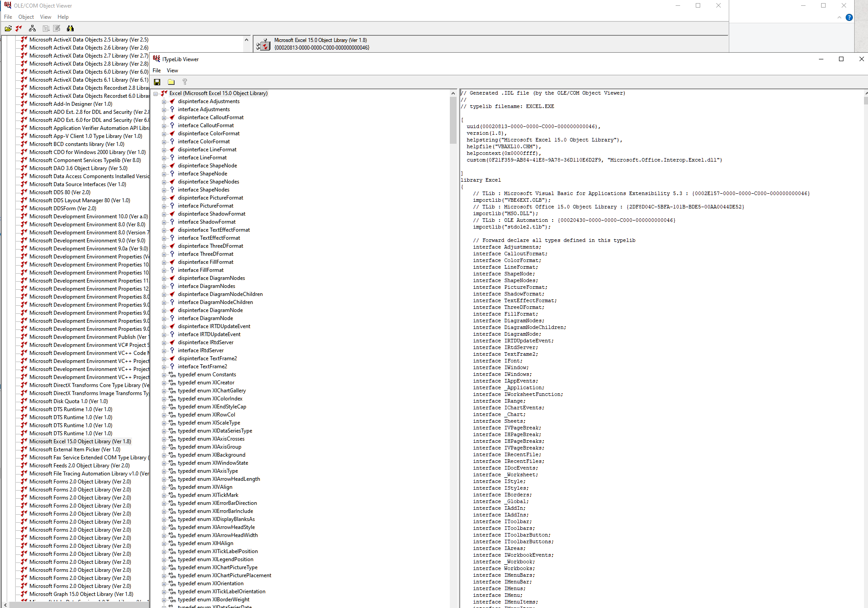
Task: Click the icon beside typedef enum XlAxisType
Action: [172, 471]
